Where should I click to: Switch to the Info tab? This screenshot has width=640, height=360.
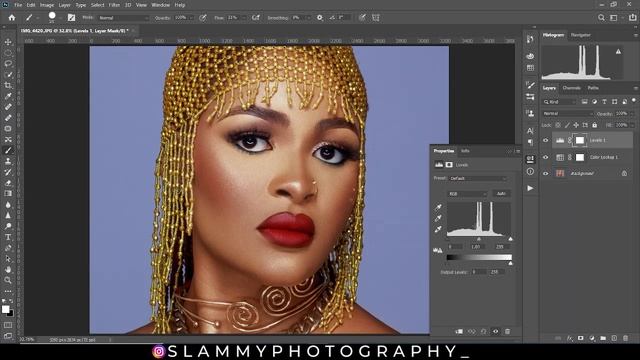coord(465,151)
